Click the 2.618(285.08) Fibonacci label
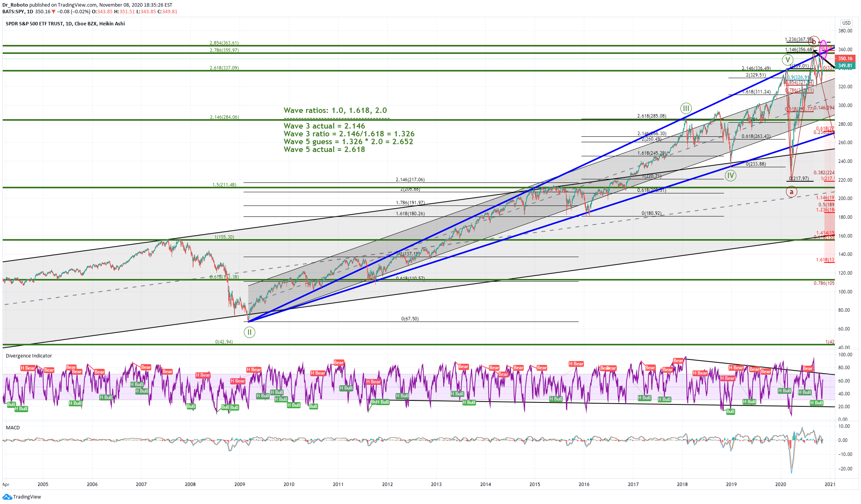 coord(652,116)
